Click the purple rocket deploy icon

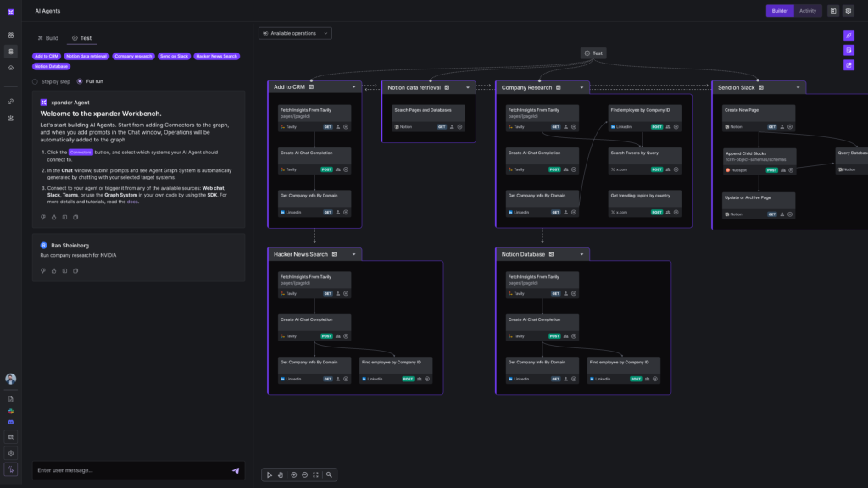click(x=849, y=36)
